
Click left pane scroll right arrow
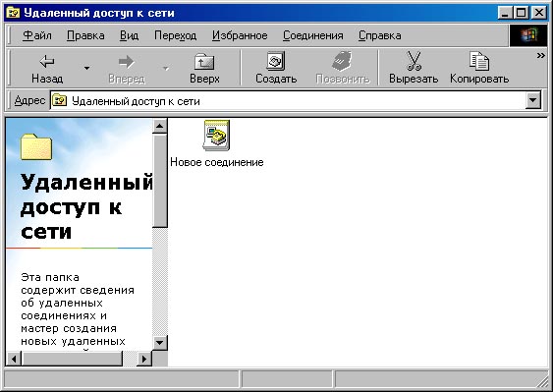[x=143, y=360]
